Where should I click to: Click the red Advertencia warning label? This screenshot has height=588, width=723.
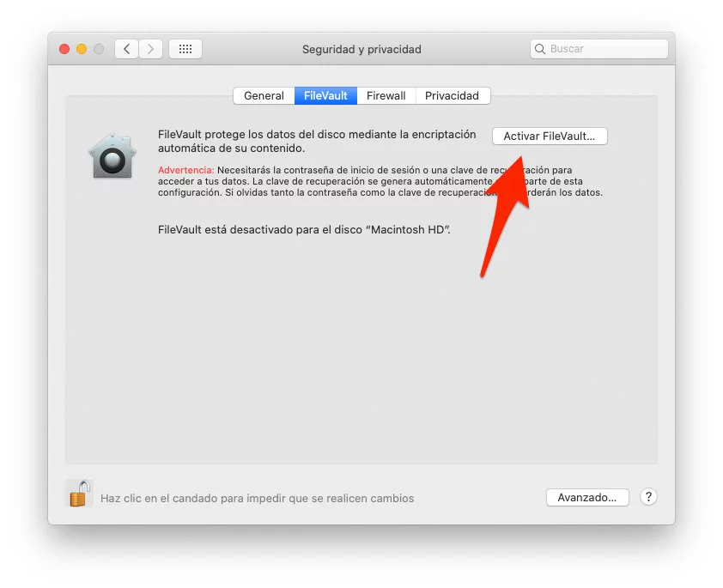[185, 170]
